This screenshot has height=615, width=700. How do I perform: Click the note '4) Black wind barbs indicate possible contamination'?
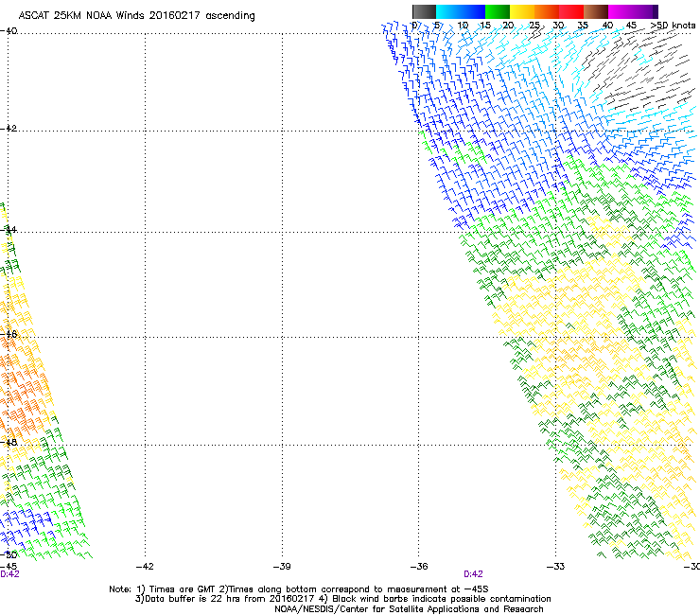[435, 599]
